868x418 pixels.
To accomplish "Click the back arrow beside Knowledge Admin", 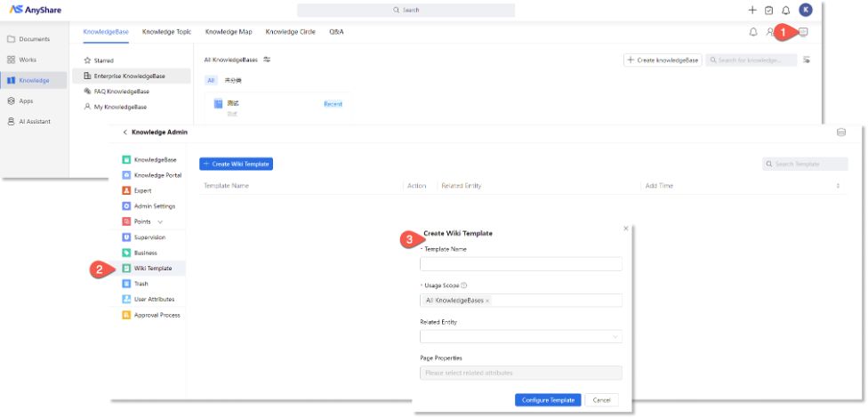I will [x=125, y=132].
